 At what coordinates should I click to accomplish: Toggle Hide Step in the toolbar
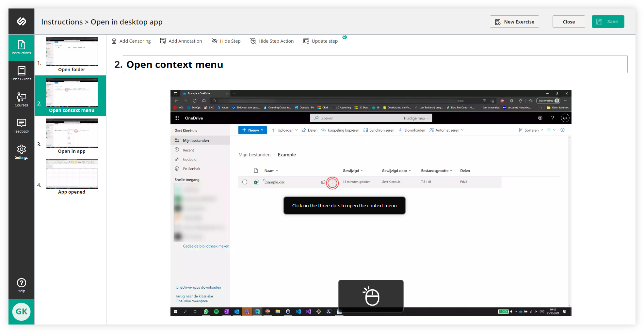pos(226,41)
